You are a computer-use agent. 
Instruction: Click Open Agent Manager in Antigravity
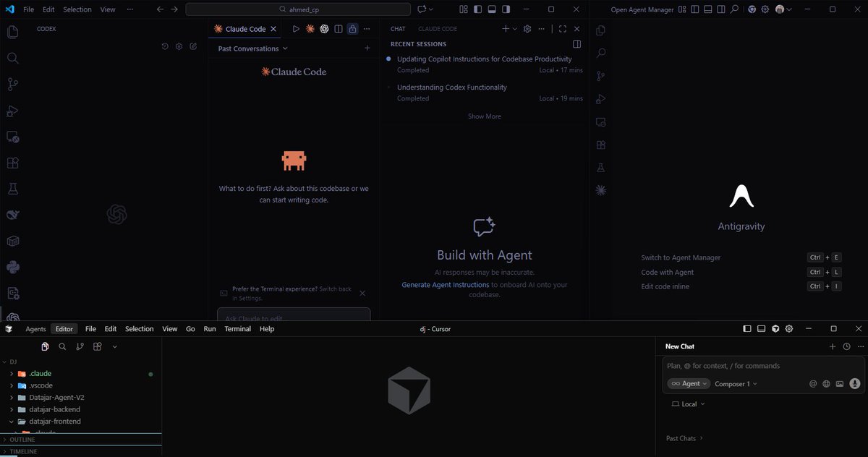tap(642, 9)
